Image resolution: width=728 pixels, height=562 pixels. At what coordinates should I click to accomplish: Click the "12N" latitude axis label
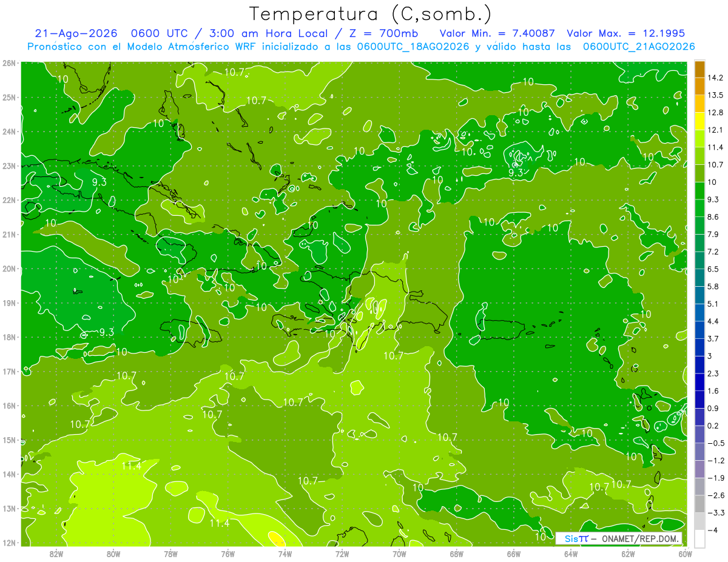click(8, 543)
